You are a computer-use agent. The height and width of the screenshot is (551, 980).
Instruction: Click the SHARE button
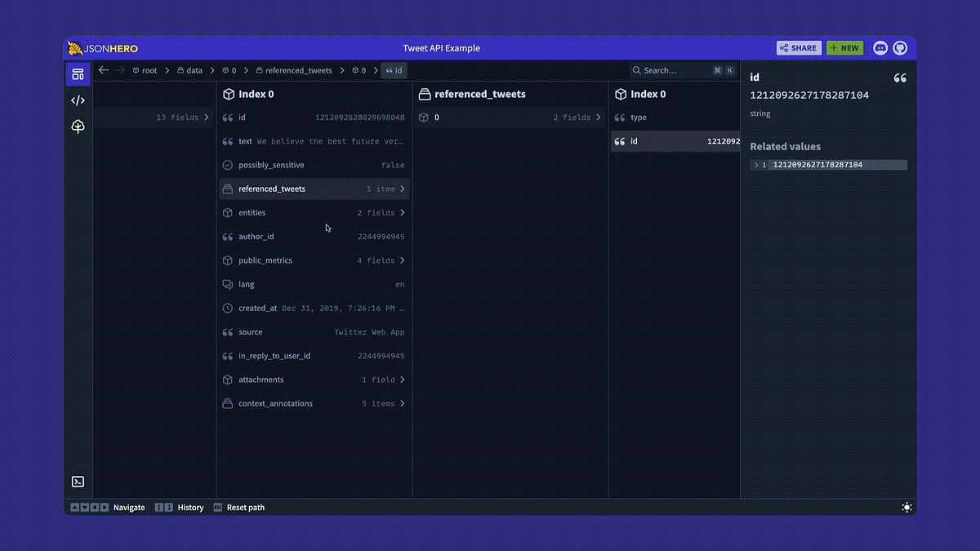(x=799, y=47)
